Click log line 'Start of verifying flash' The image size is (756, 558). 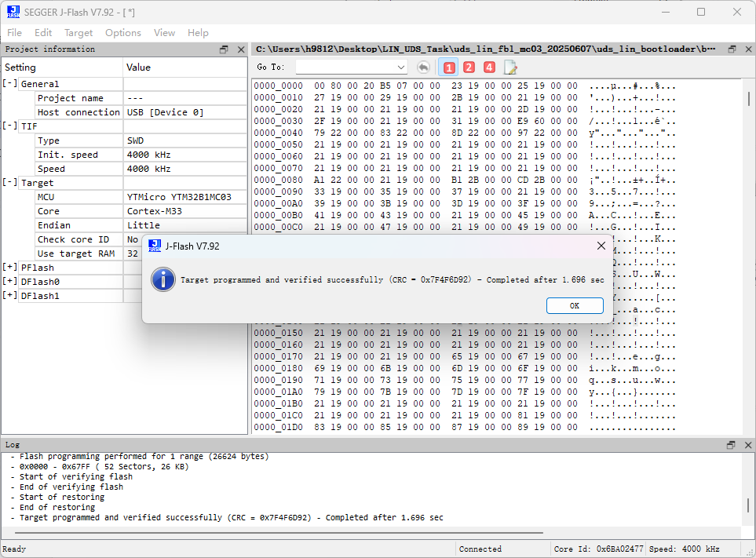pyautogui.click(x=75, y=476)
